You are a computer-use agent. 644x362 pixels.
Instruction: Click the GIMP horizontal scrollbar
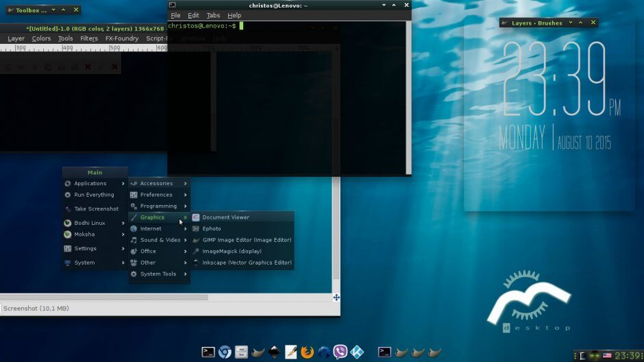point(104,297)
